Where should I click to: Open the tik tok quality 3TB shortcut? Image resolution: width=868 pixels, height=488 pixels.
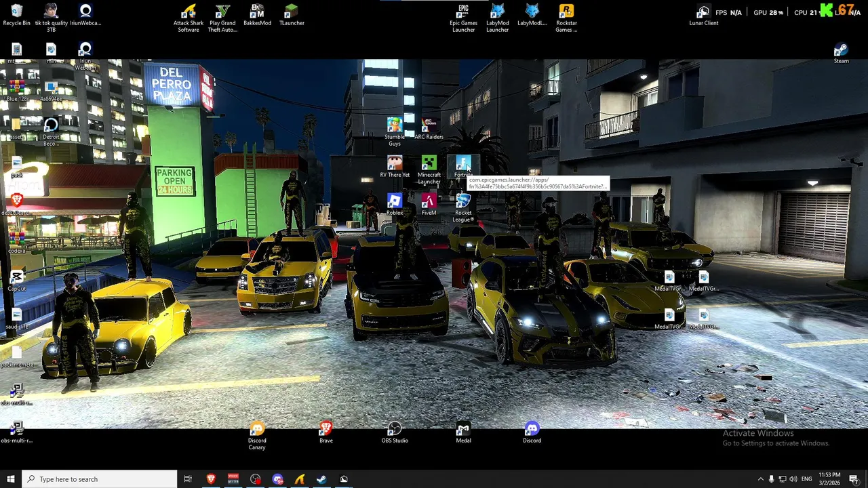click(51, 18)
